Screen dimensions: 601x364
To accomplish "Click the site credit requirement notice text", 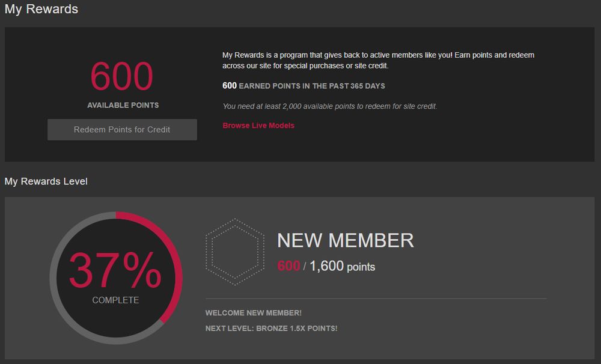I will 329,105.
